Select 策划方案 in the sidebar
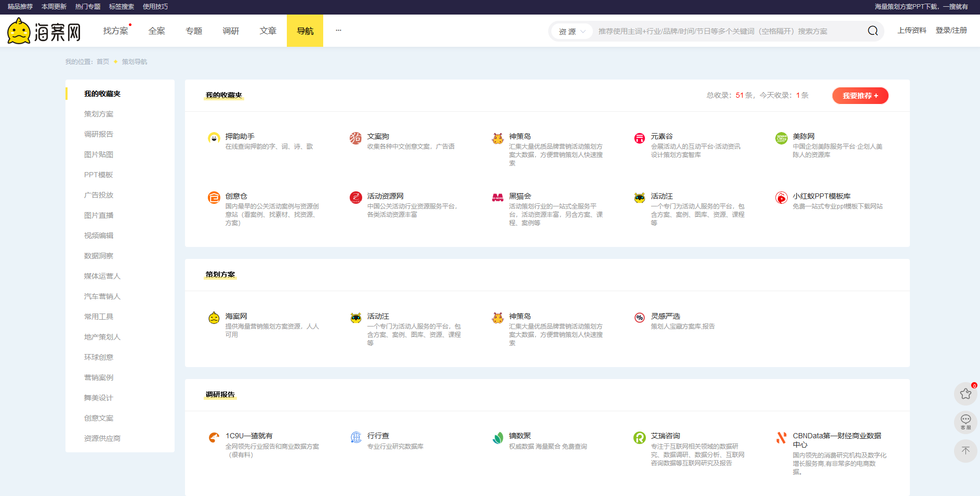980x496 pixels. [x=99, y=114]
